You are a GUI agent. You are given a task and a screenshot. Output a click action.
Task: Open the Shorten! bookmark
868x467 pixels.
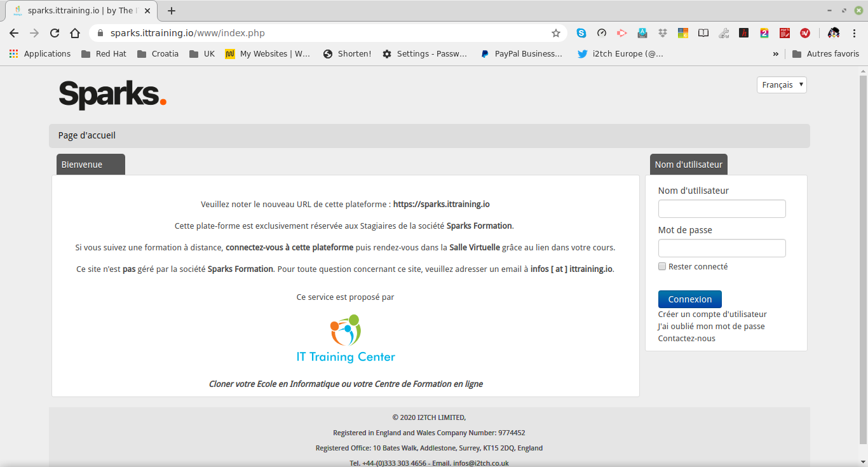[347, 54]
